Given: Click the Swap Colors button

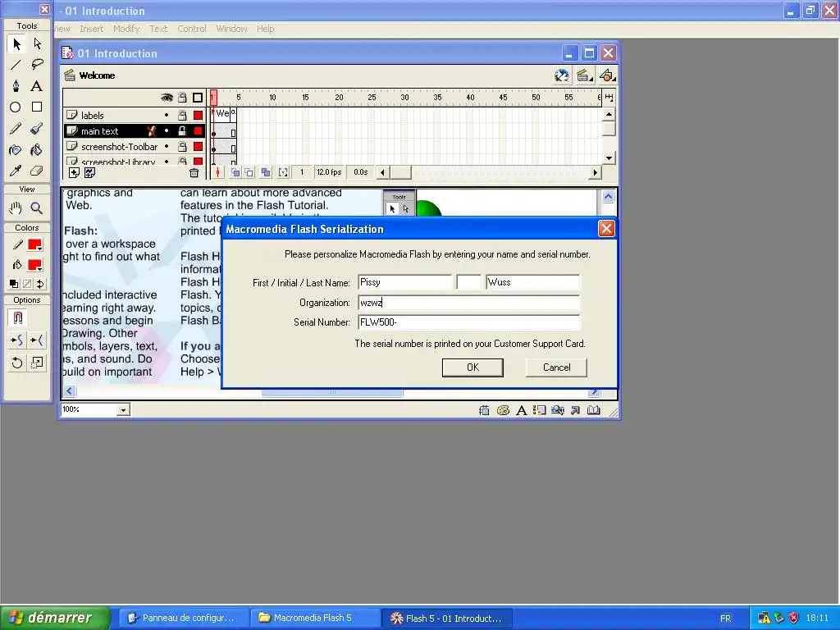Looking at the screenshot, I should click(40, 284).
